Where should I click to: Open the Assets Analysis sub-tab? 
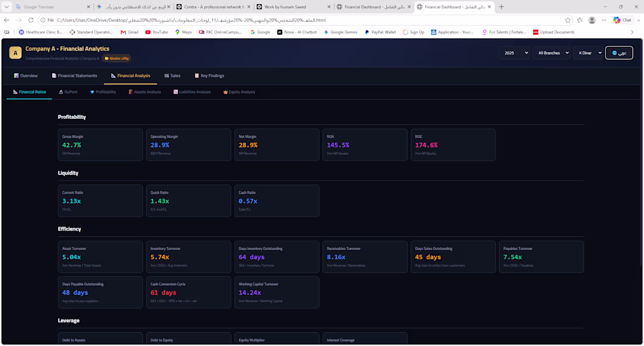(x=145, y=92)
